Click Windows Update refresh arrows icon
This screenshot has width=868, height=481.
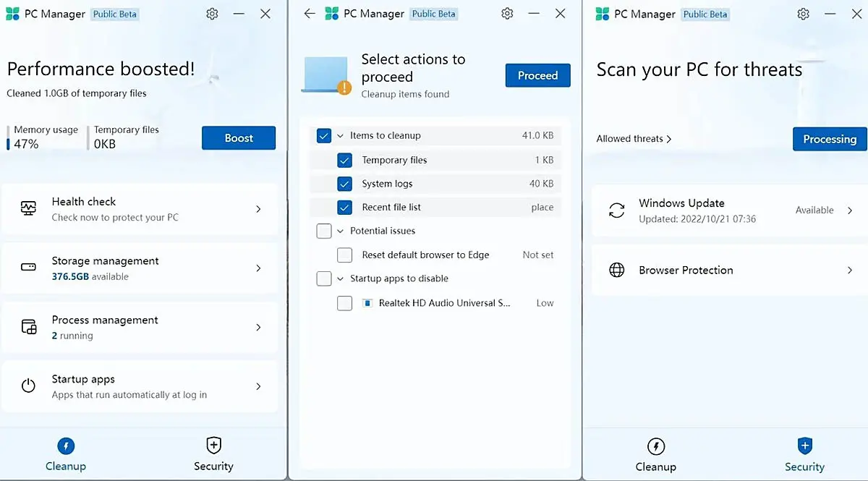click(616, 210)
